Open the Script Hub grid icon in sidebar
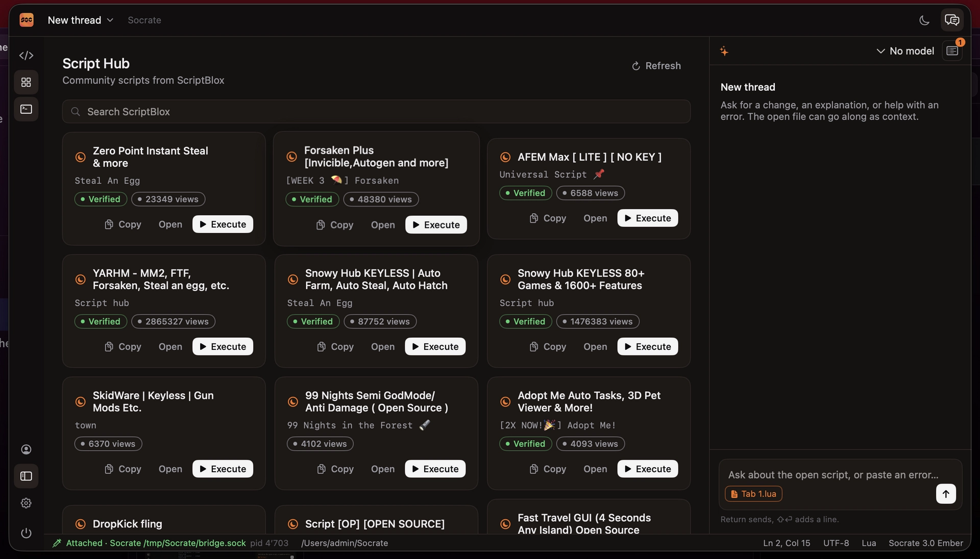Image resolution: width=980 pixels, height=559 pixels. tap(26, 82)
